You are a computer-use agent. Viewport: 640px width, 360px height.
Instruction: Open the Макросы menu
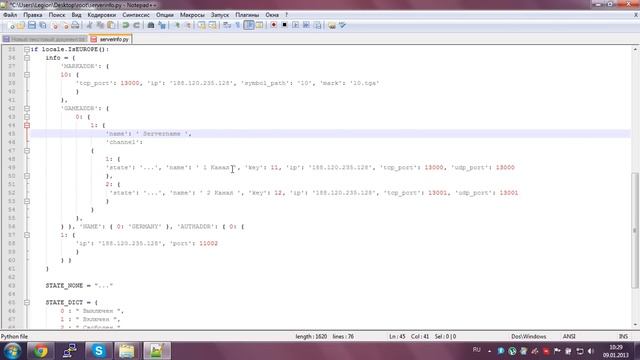point(192,15)
